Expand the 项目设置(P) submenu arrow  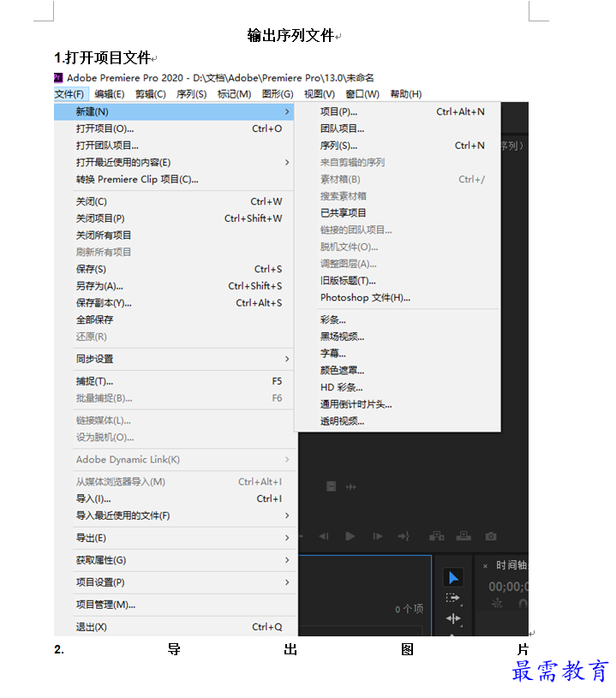tap(287, 582)
